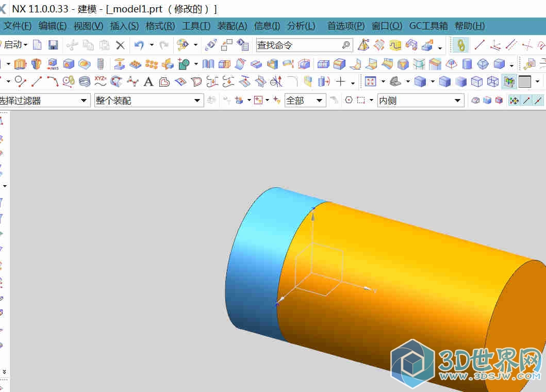546x392 pixels.
Task: Create a Cone primitive
Action: point(452,64)
